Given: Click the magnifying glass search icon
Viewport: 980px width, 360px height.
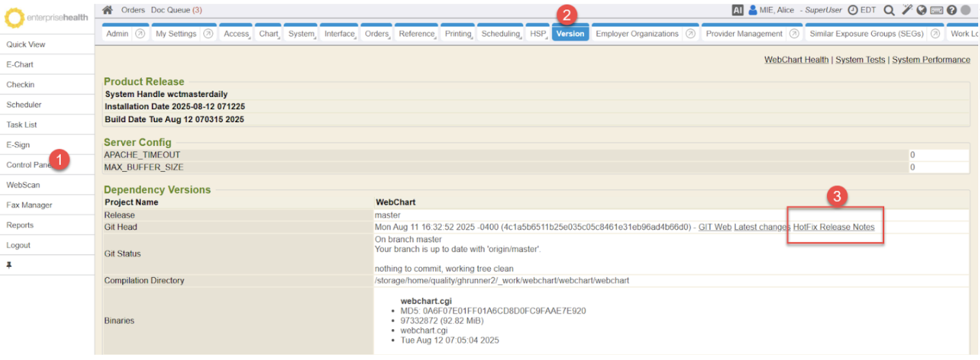Looking at the screenshot, I should point(889,10).
